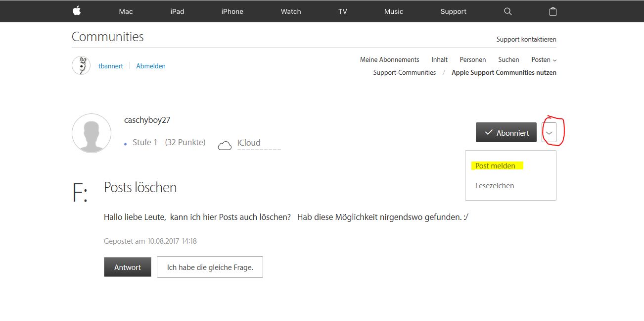Screen dimensions: 644x321
Task: Click the Posts löschen title
Action: tap(140, 187)
